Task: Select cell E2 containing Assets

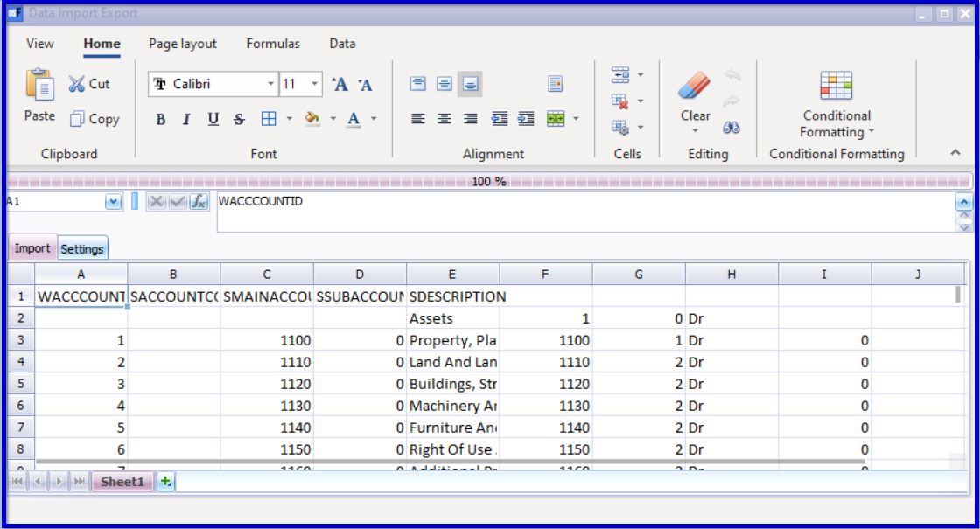Action: click(452, 319)
